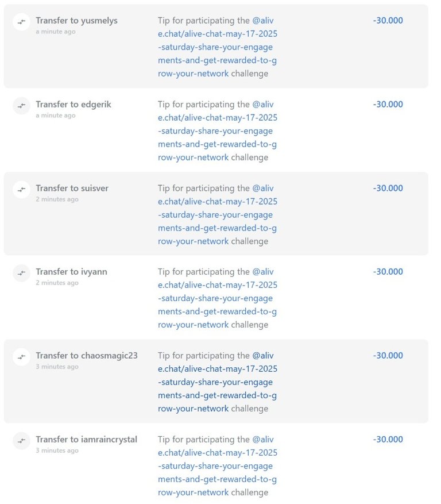Select the -30.000 amount for suisver
This screenshot has height=504, width=441.
(388, 188)
